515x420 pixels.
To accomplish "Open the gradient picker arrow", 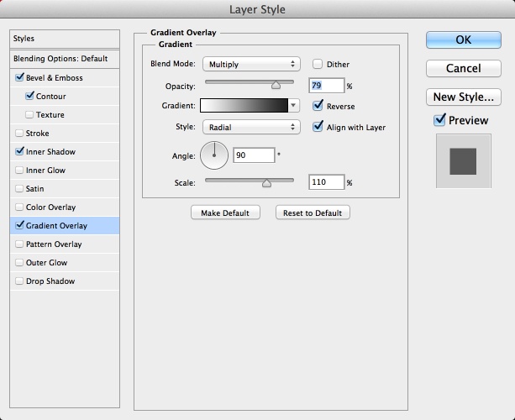I will click(x=293, y=105).
